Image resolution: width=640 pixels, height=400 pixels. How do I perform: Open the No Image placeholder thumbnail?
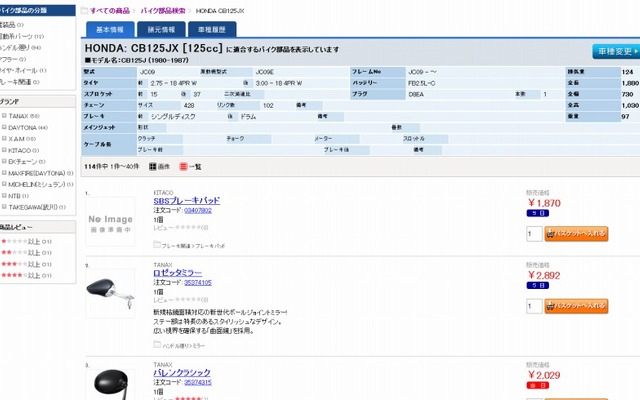(110, 222)
